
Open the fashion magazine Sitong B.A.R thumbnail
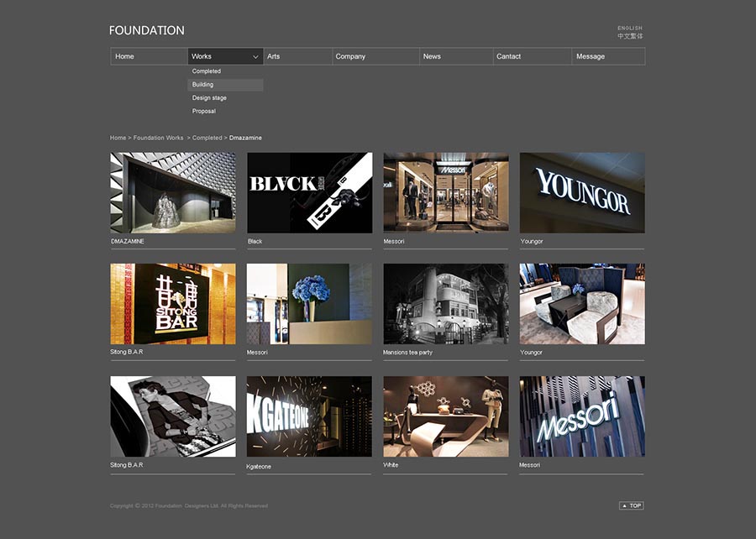click(173, 416)
